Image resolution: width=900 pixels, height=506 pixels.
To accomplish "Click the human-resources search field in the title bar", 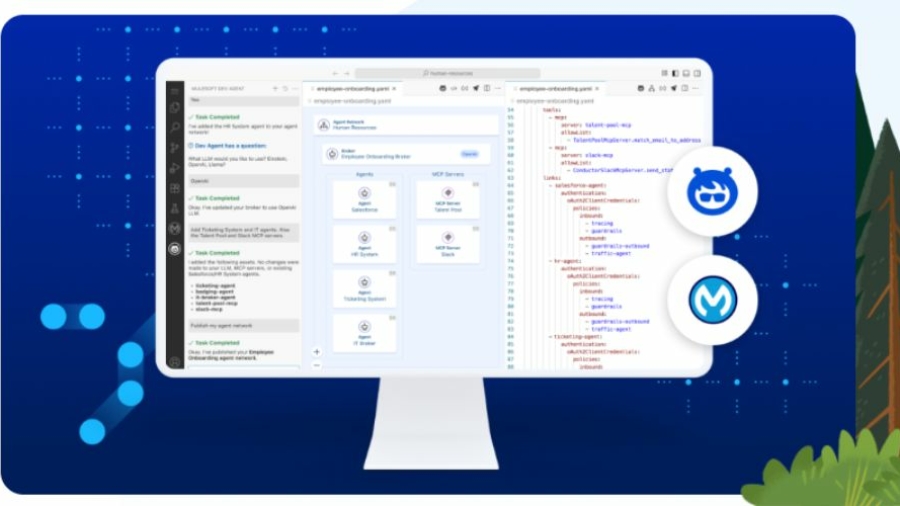I will coord(448,73).
